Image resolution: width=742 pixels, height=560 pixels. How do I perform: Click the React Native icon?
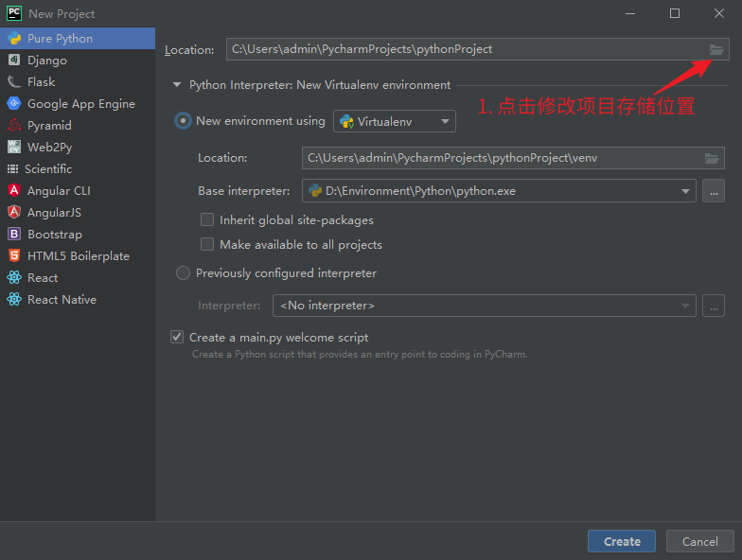14,300
